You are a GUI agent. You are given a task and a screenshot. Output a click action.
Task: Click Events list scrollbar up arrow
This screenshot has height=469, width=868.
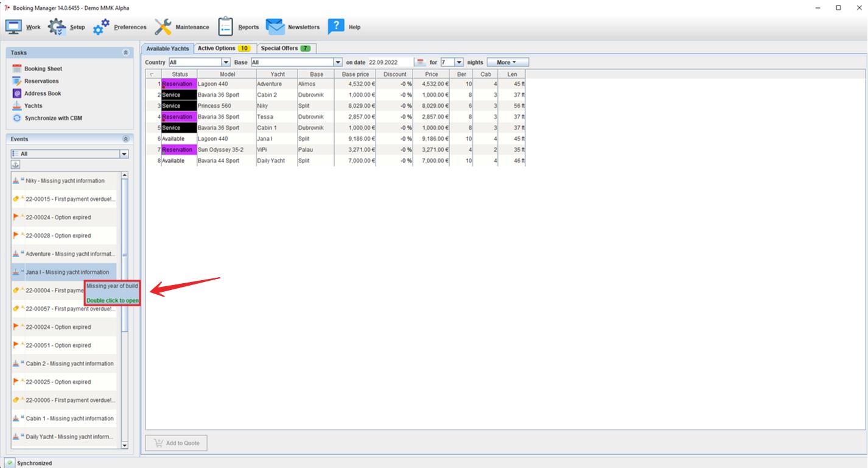[125, 175]
